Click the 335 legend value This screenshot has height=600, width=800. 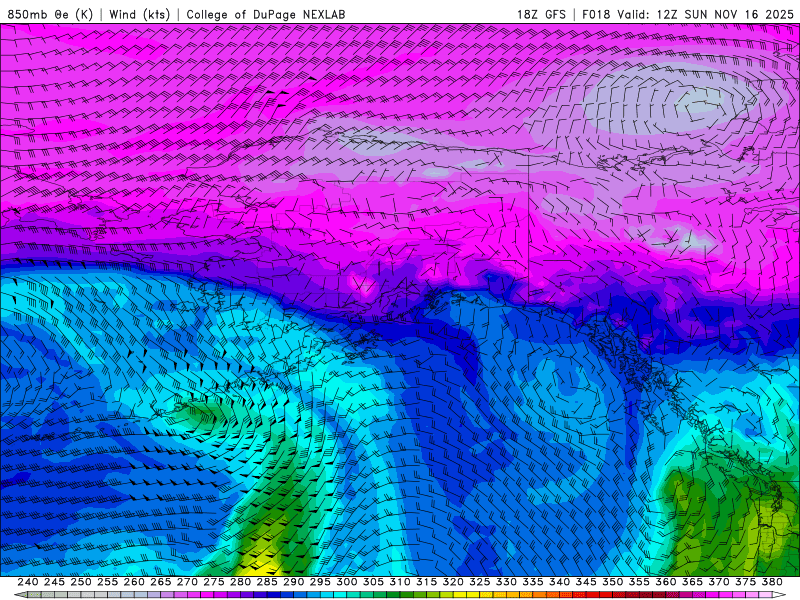click(533, 582)
